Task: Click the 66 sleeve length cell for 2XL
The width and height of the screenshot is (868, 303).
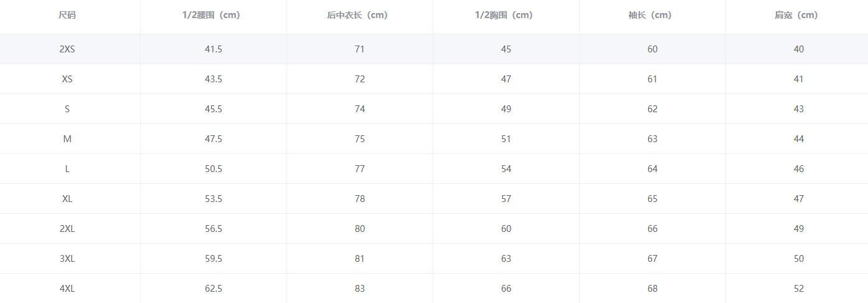Action: click(x=652, y=229)
